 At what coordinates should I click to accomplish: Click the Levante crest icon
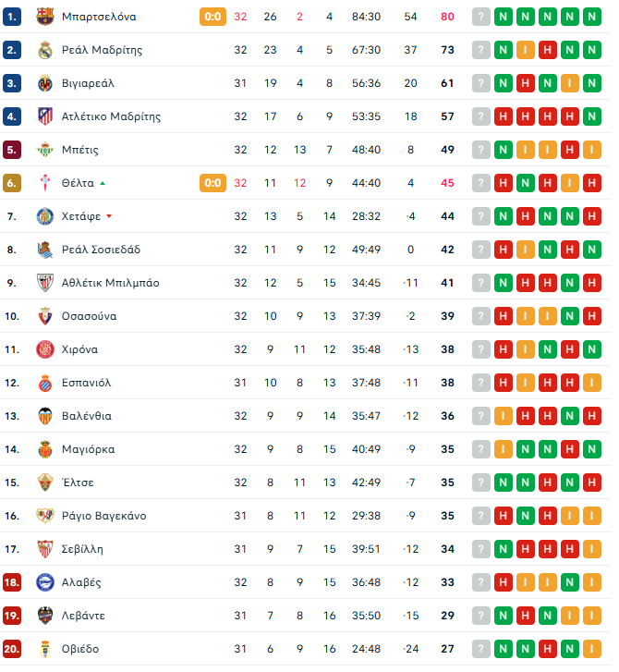click(44, 616)
